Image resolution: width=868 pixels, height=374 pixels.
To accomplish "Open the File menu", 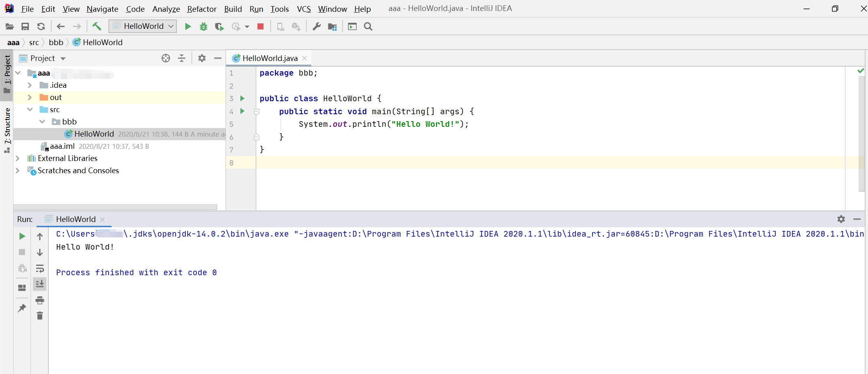I will 27,9.
